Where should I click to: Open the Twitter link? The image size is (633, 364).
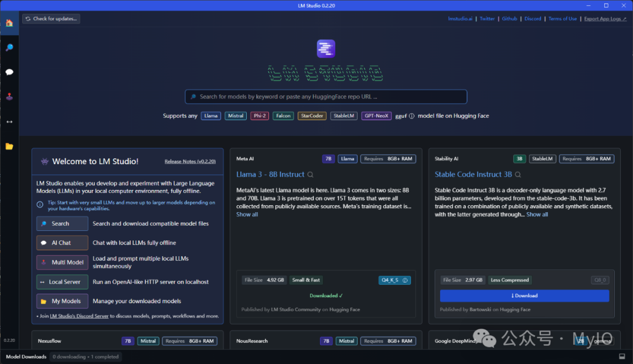pos(487,19)
